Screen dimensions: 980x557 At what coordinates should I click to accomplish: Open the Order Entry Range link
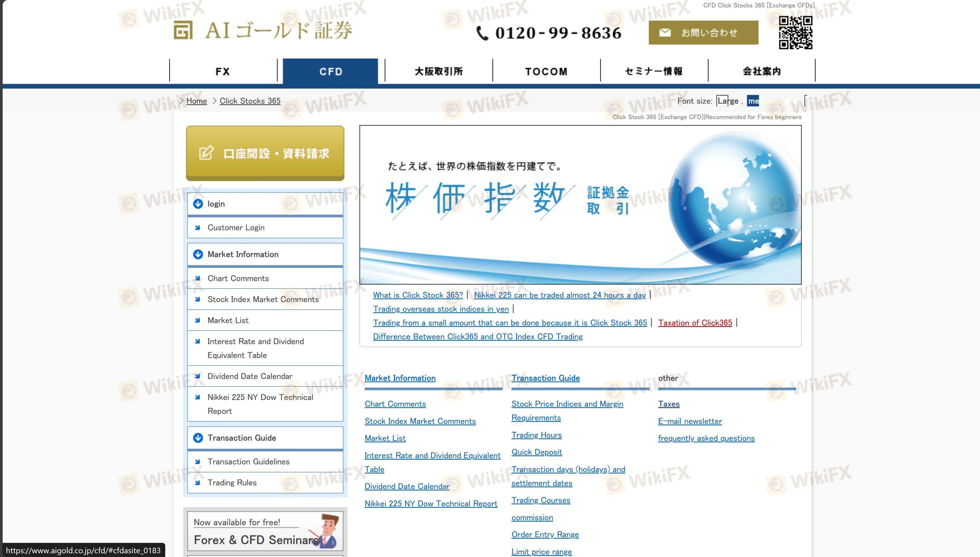click(x=545, y=535)
